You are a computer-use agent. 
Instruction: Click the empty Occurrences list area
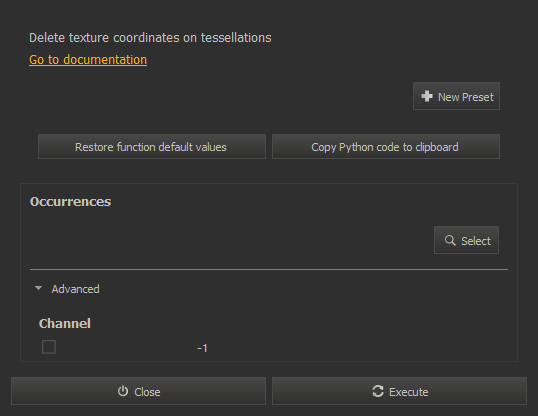coord(230,240)
